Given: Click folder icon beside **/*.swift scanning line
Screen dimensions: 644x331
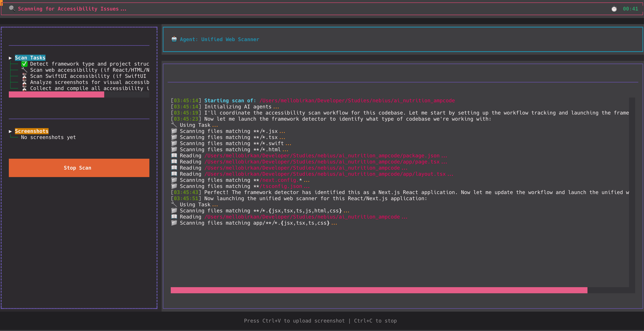Looking at the screenshot, I should click(x=174, y=143).
